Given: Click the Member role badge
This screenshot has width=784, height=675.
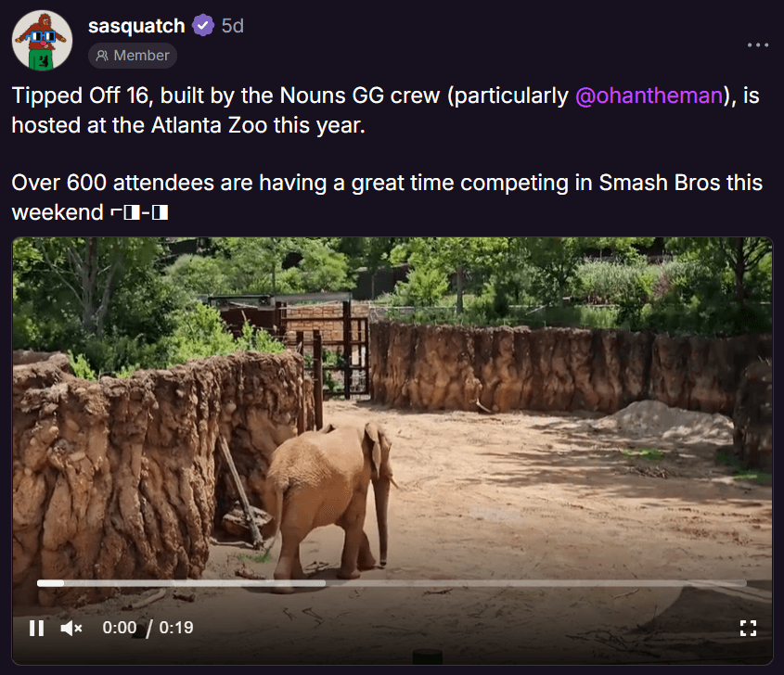Looking at the screenshot, I should (133, 56).
